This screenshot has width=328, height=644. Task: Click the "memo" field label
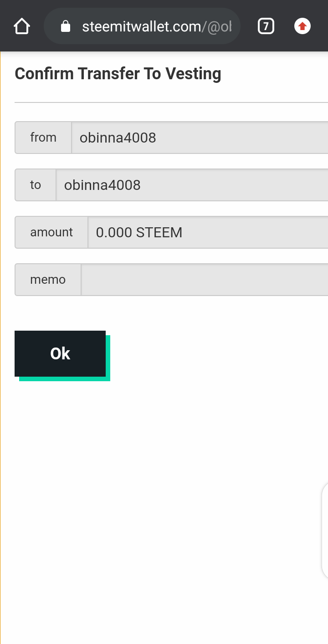(x=48, y=280)
